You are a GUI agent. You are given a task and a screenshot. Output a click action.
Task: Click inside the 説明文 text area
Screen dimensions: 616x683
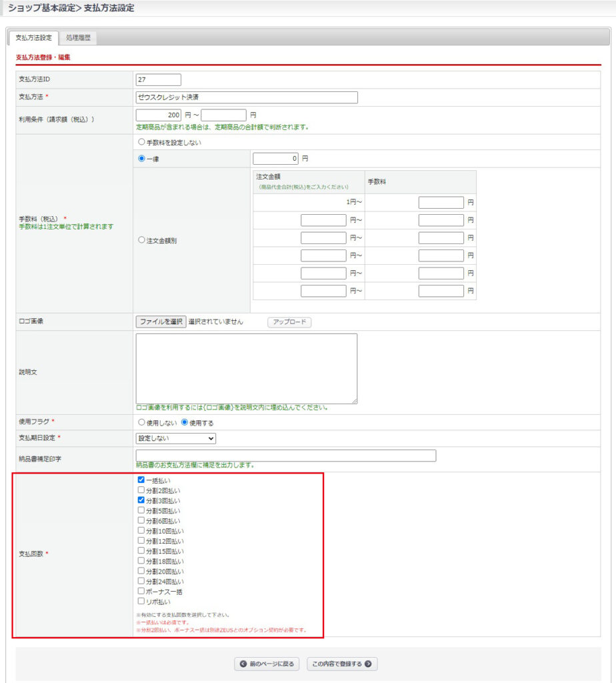coord(247,368)
